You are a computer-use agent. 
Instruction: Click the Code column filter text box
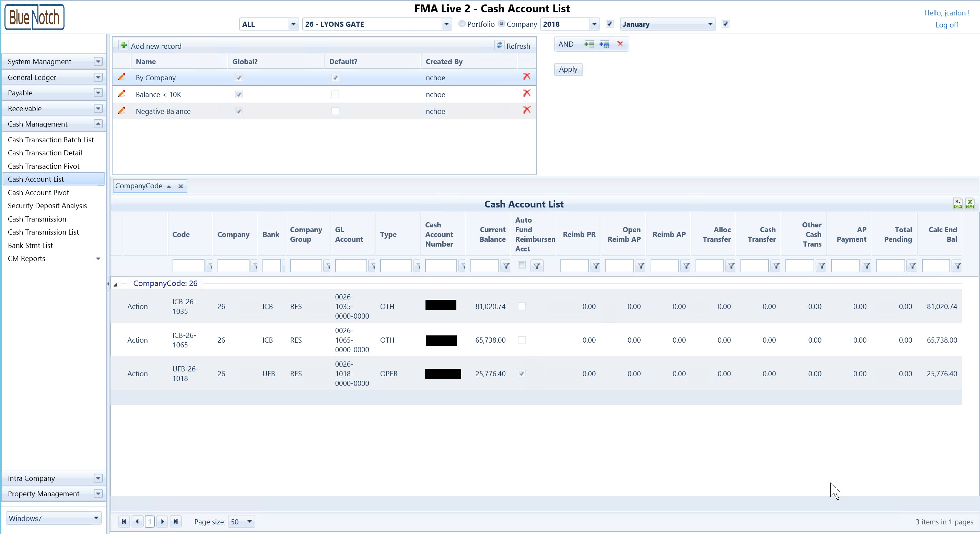coord(188,265)
